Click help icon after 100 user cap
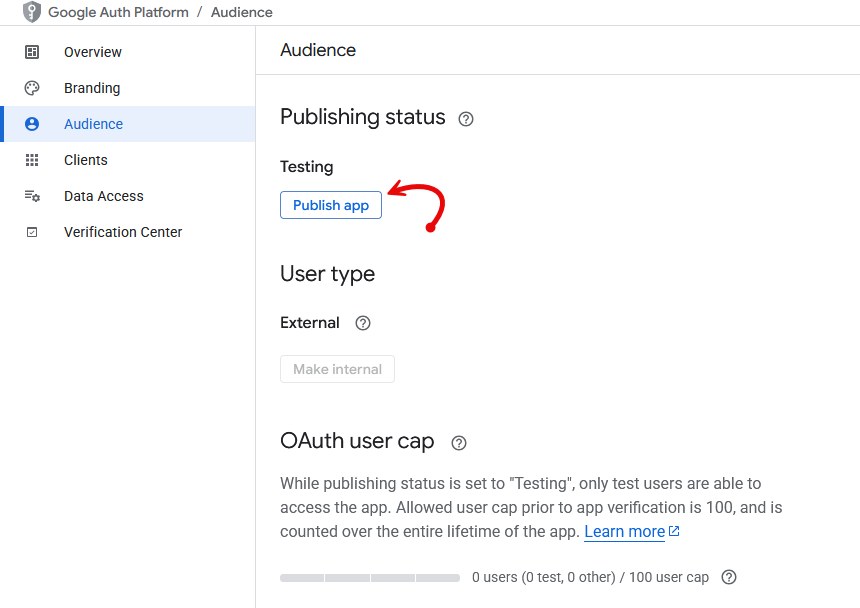The width and height of the screenshot is (860, 608). point(728,577)
